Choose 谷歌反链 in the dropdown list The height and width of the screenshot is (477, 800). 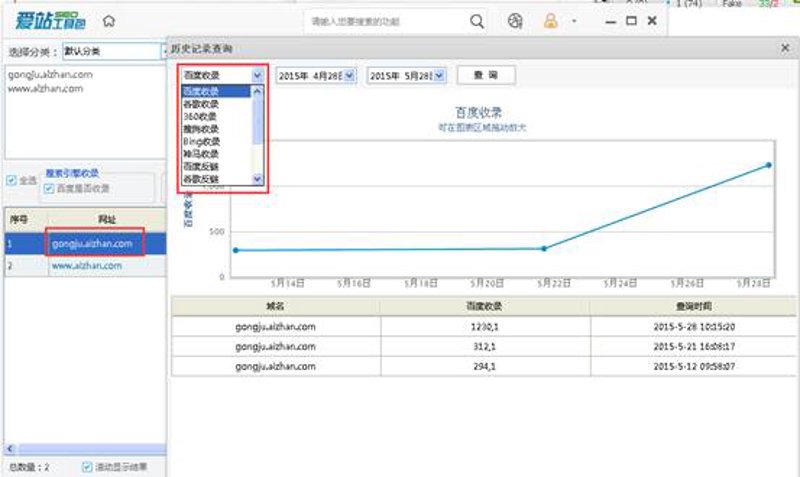pyautogui.click(x=216, y=179)
